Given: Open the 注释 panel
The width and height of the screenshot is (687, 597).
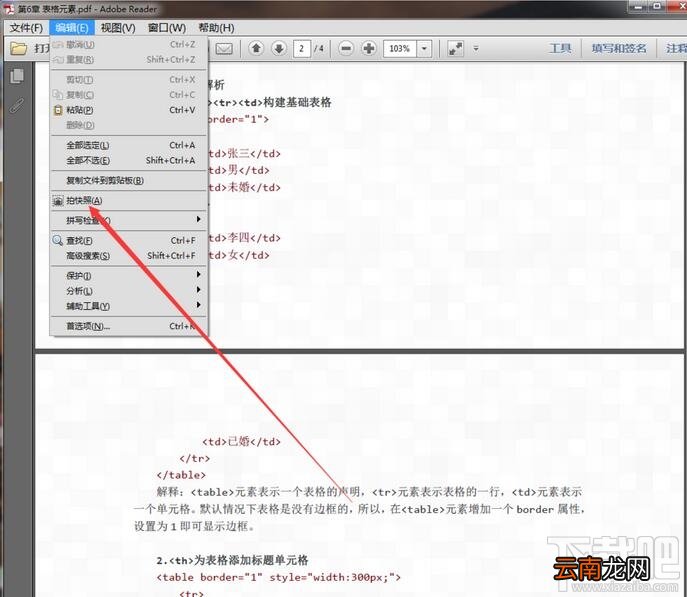Looking at the screenshot, I should point(675,48).
